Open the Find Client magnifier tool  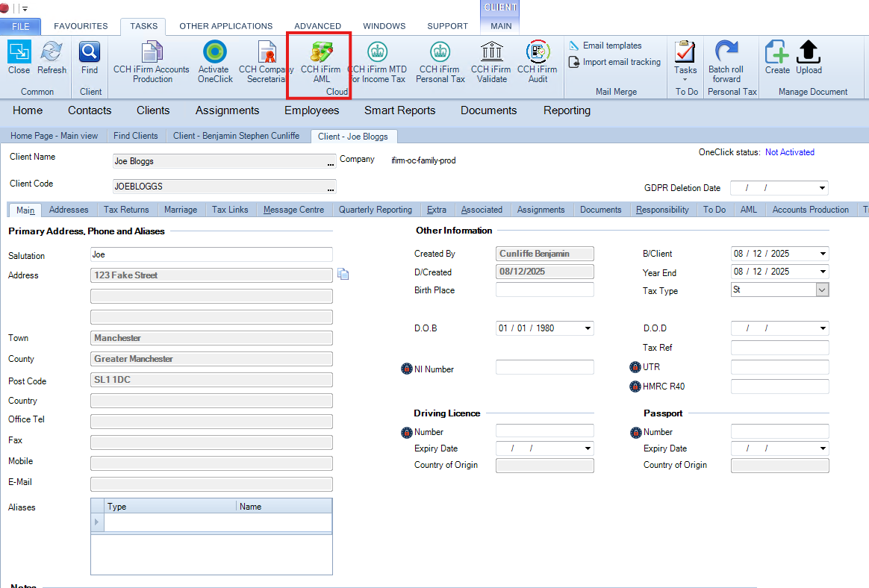pyautogui.click(x=90, y=57)
